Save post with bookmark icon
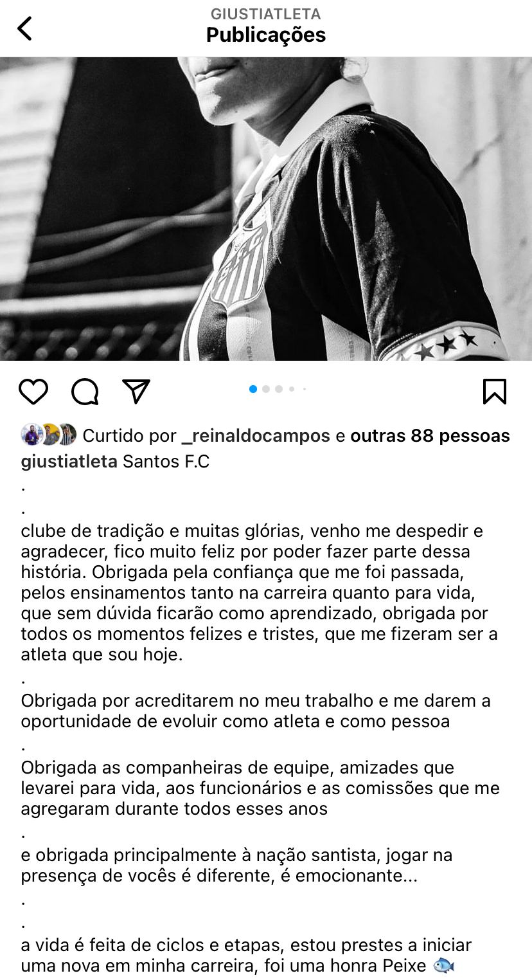 pos(495,391)
